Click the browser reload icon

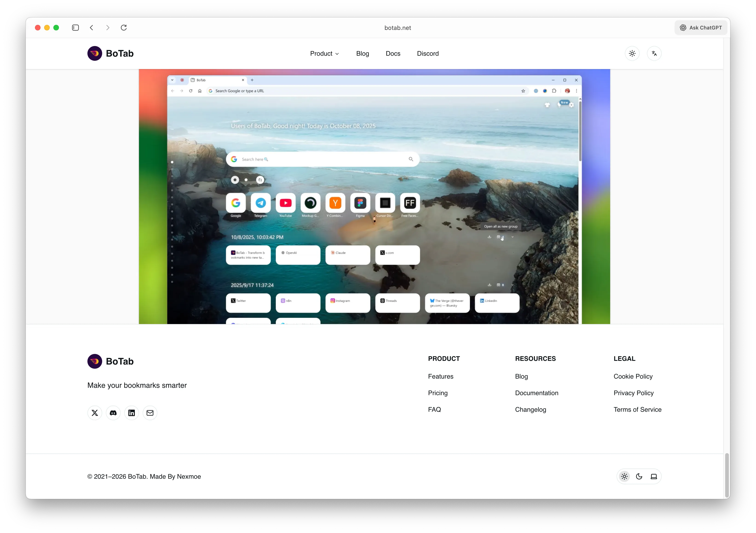(x=124, y=28)
